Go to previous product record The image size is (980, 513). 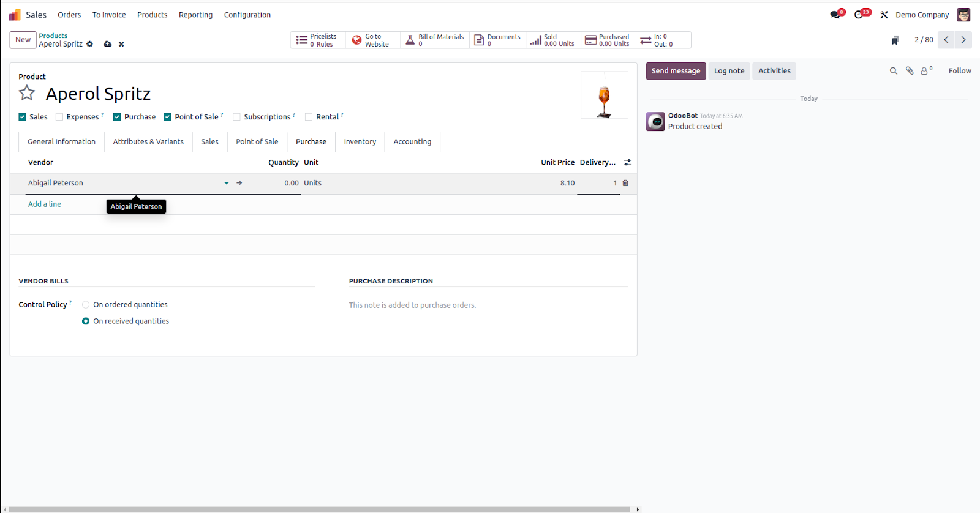pos(946,40)
